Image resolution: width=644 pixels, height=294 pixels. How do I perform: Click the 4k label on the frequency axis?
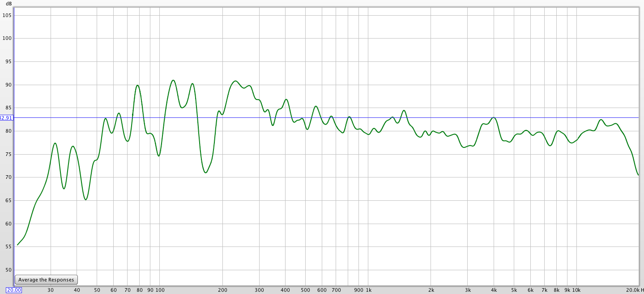(x=494, y=290)
